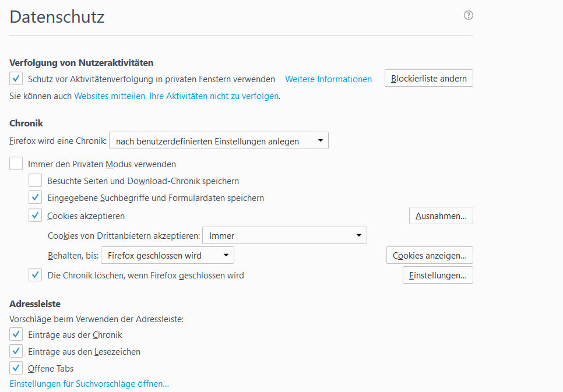Viewport: 563px width, 392px height.
Task: Click 'Cookies anzeigen...' button
Action: [430, 256]
